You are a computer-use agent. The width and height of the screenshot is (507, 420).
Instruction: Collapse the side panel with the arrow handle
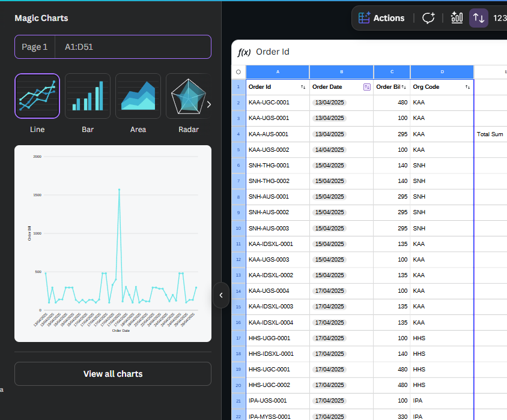[221, 295]
